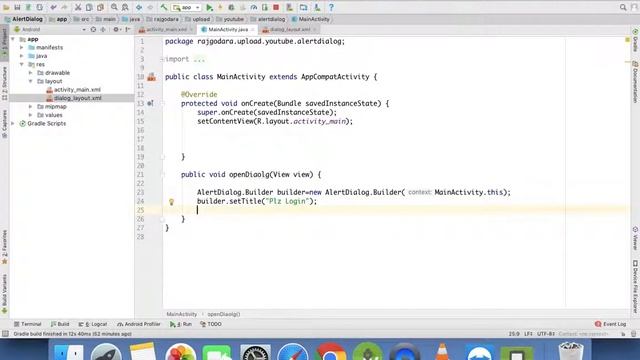Viewport: 640px width, 360px height.
Task: Click the Open folder toolbar icon
Action: [x=6, y=7]
